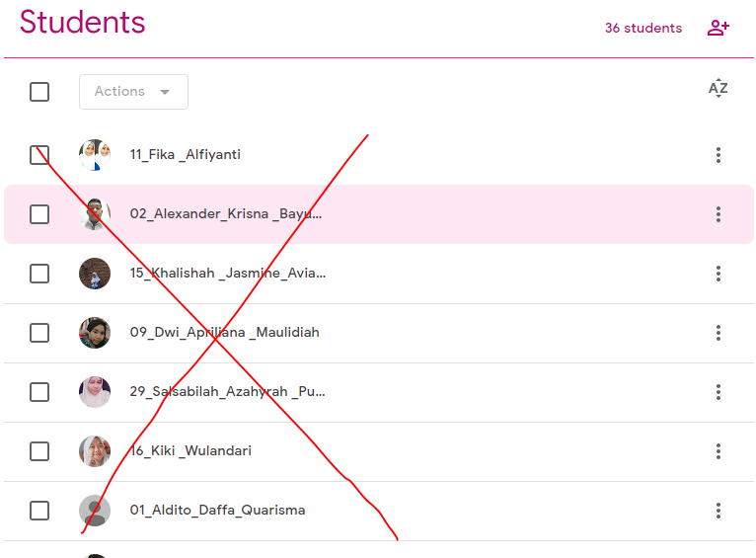
Task: Tick checkbox for 29_Salsabilah_Azahyrah
Action: (39, 392)
